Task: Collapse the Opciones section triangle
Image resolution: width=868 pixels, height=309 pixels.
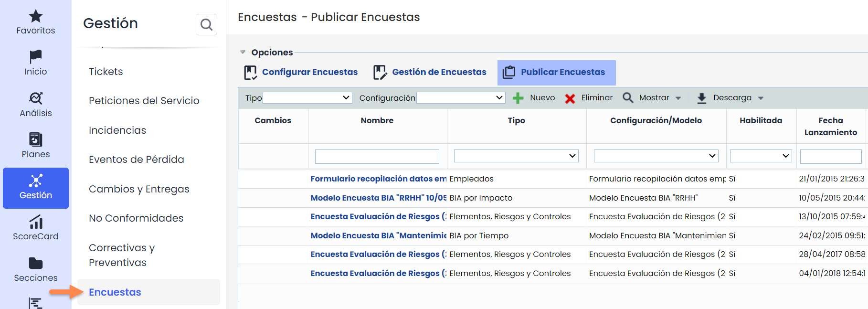Action: point(243,52)
